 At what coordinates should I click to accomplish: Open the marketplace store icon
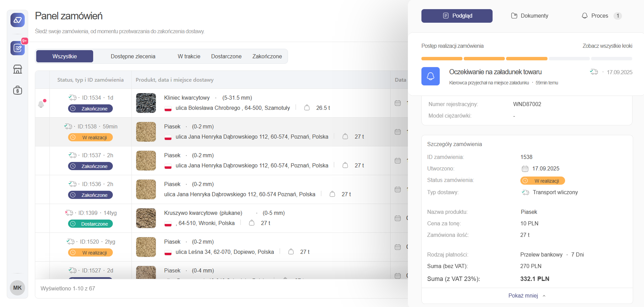18,69
